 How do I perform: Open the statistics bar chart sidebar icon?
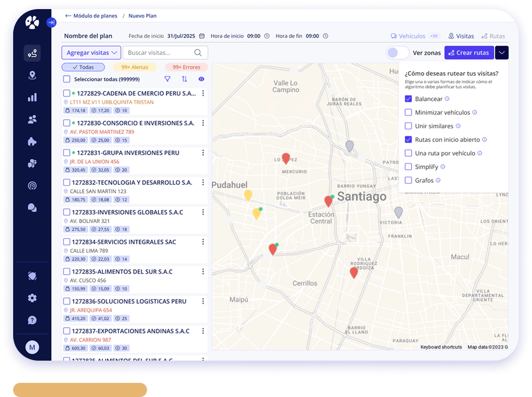(32, 97)
